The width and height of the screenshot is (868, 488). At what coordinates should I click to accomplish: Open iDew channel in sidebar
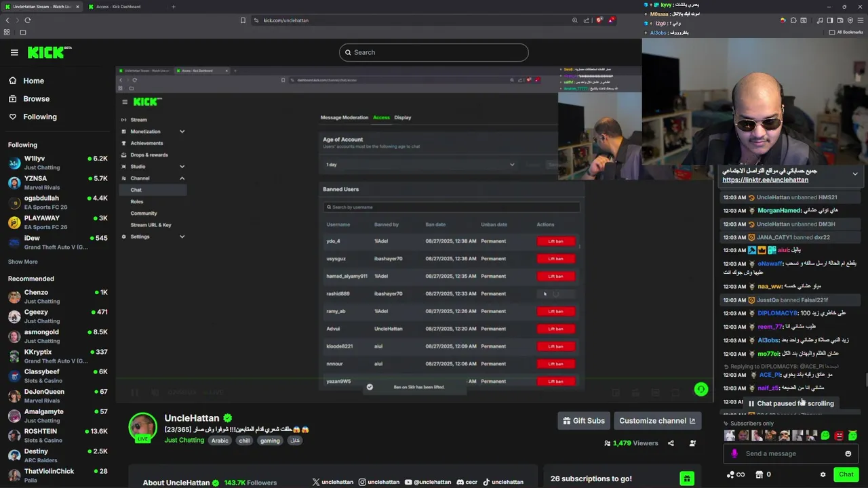(x=58, y=242)
